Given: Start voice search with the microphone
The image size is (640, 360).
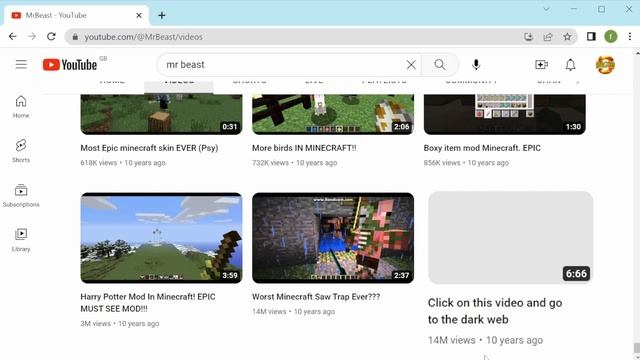Looking at the screenshot, I should [x=476, y=64].
